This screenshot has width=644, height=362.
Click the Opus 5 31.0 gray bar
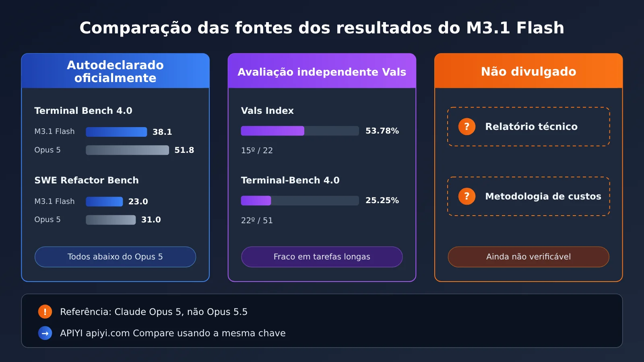point(111,220)
